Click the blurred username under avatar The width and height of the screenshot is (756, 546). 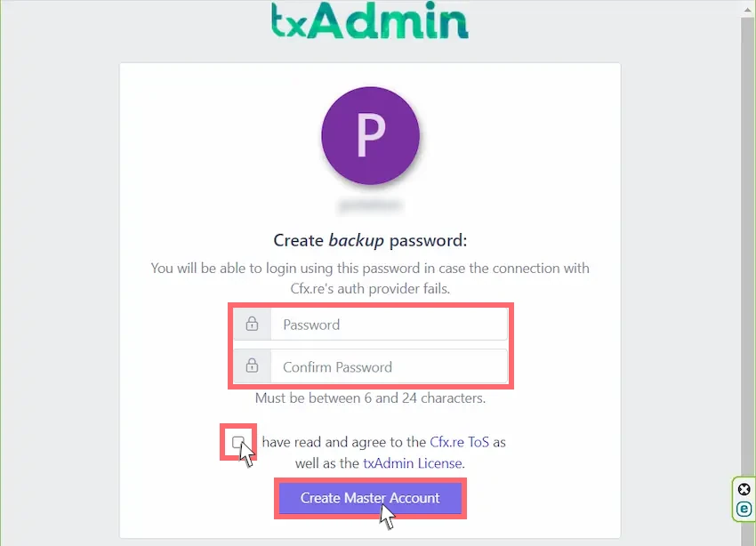[x=370, y=205]
